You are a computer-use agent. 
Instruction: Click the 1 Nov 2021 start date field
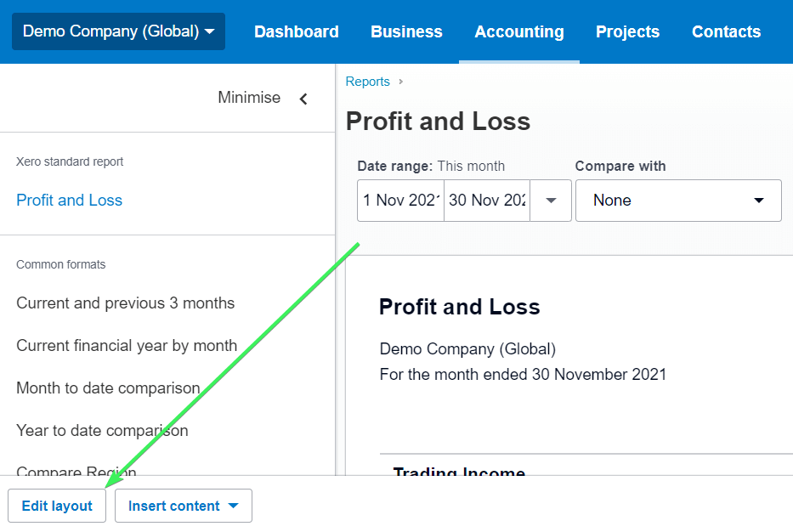400,201
